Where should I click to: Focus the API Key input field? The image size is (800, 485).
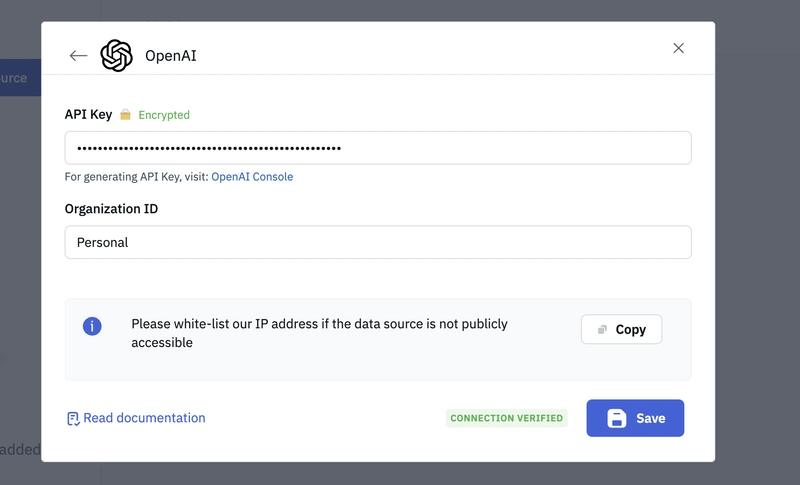click(378, 148)
